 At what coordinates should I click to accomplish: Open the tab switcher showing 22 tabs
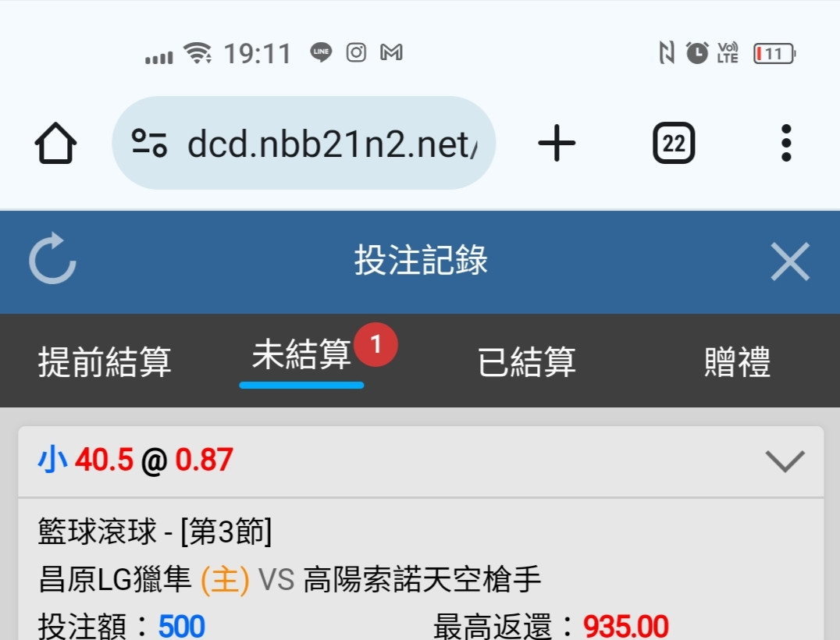pos(674,143)
